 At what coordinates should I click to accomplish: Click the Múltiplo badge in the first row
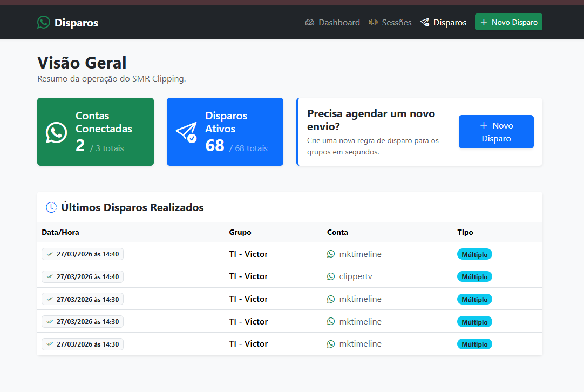tap(474, 254)
